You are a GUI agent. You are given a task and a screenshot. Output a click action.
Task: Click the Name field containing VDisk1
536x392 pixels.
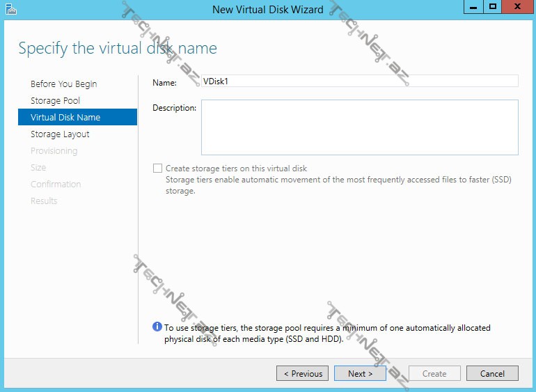point(359,81)
